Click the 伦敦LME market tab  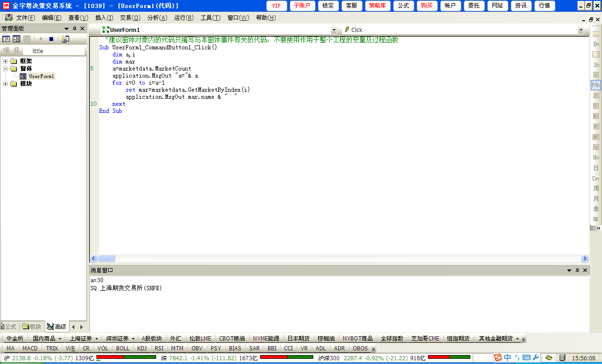click(200, 339)
